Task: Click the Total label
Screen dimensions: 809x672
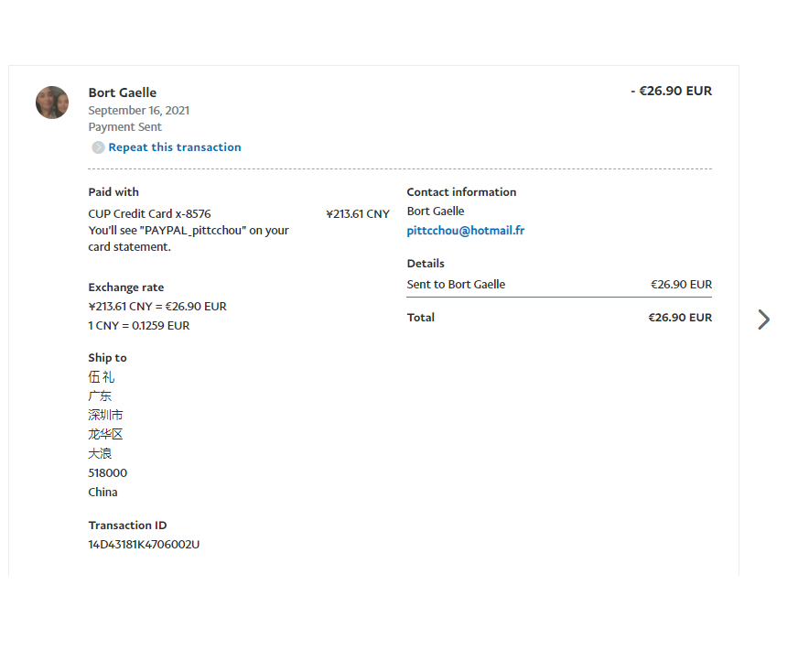Action: click(420, 318)
